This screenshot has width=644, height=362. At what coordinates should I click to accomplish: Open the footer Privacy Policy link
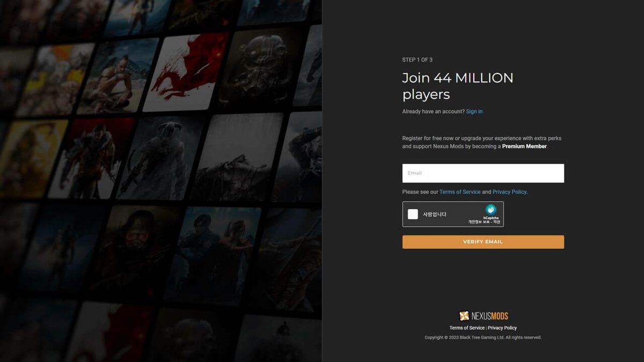(502, 328)
